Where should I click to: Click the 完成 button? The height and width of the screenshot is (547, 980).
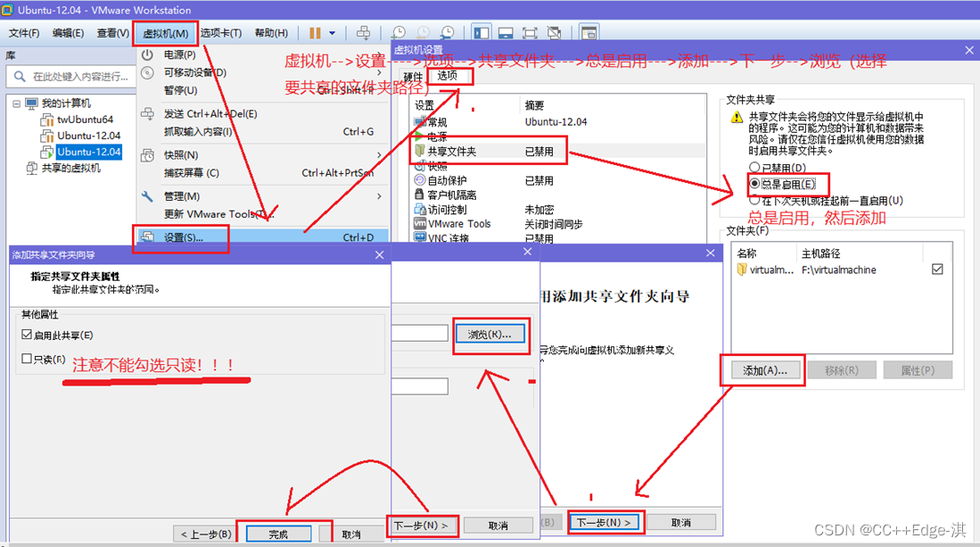(278, 534)
